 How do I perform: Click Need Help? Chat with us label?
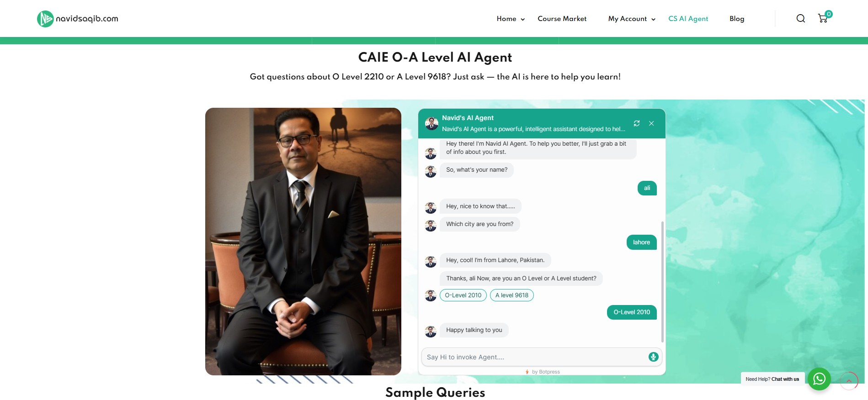click(x=772, y=379)
